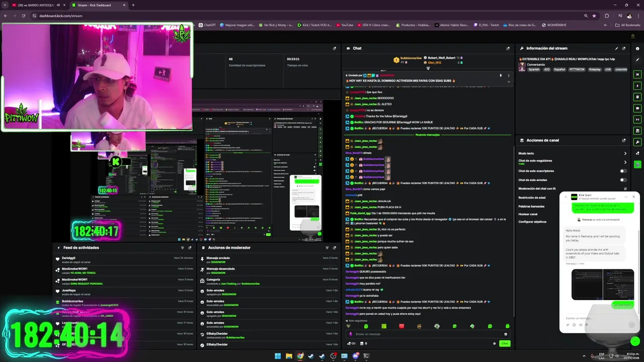644x362 pixels.
Task: Toggle chat bubble widget in right sidebar
Action: pos(638,108)
